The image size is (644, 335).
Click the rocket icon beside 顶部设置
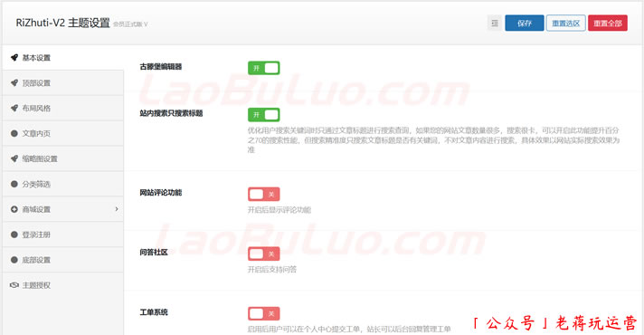(x=14, y=83)
